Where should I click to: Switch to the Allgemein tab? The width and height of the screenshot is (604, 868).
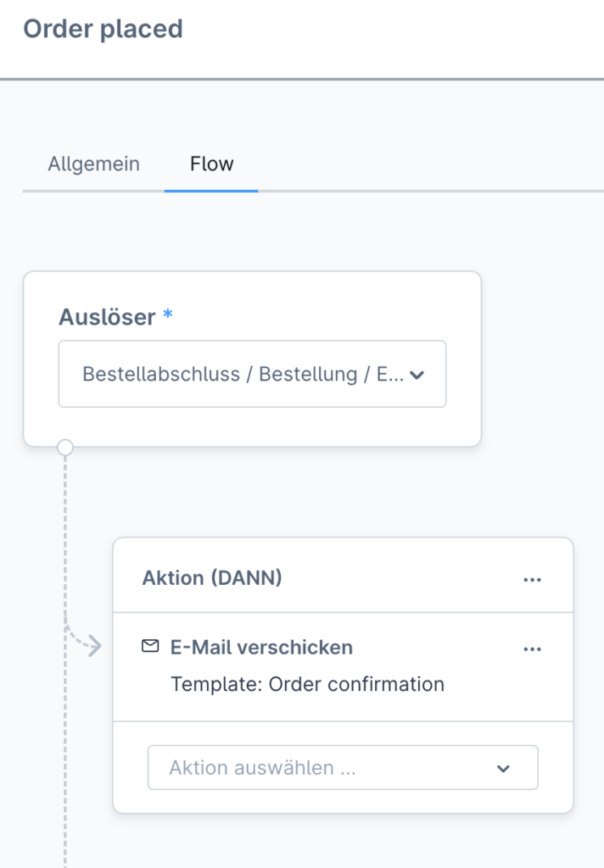click(93, 164)
